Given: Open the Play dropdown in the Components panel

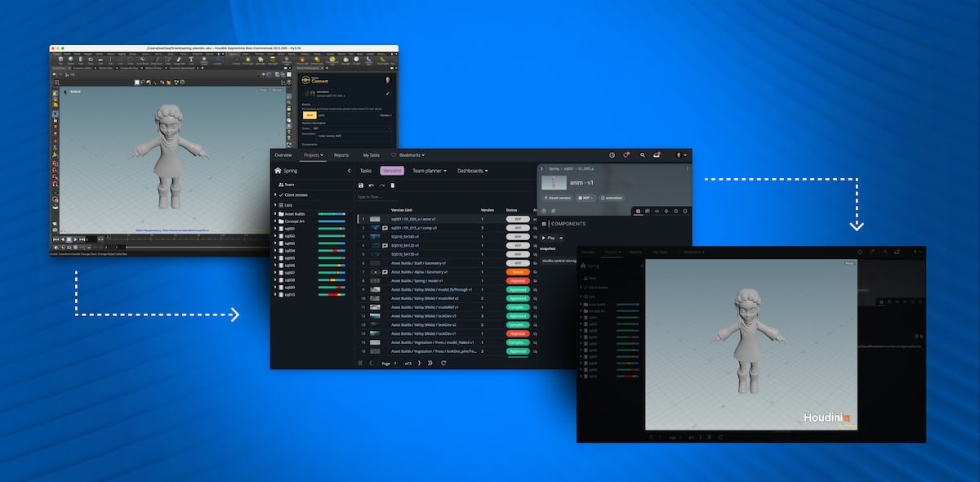Looking at the screenshot, I should [x=561, y=238].
